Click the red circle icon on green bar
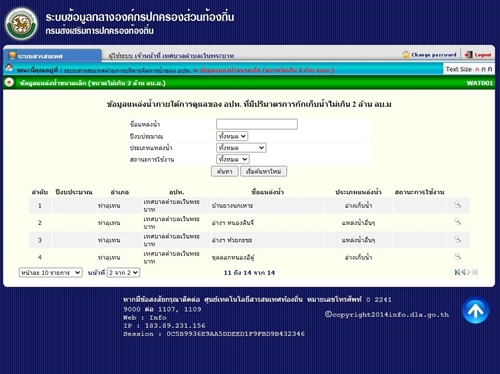 tap(9, 82)
